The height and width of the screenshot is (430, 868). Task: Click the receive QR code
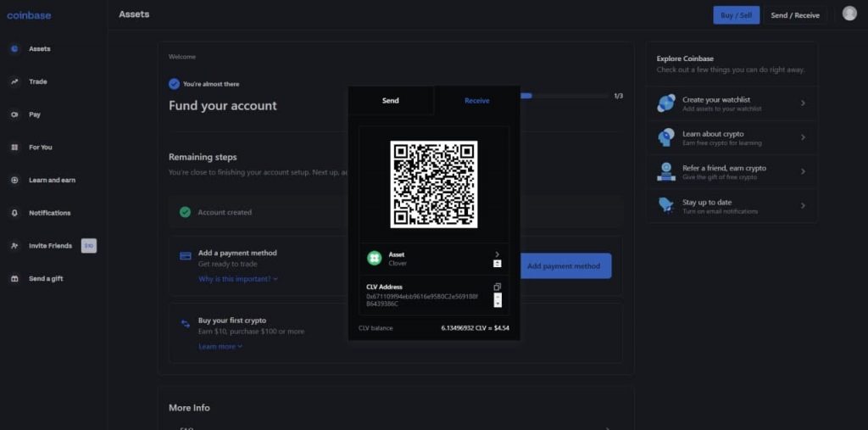[x=434, y=184]
